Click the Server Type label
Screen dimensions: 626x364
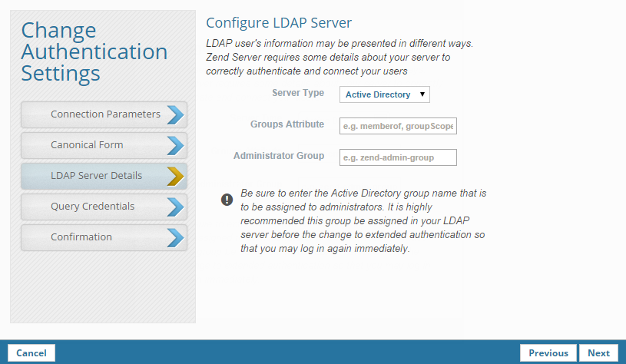click(x=298, y=93)
